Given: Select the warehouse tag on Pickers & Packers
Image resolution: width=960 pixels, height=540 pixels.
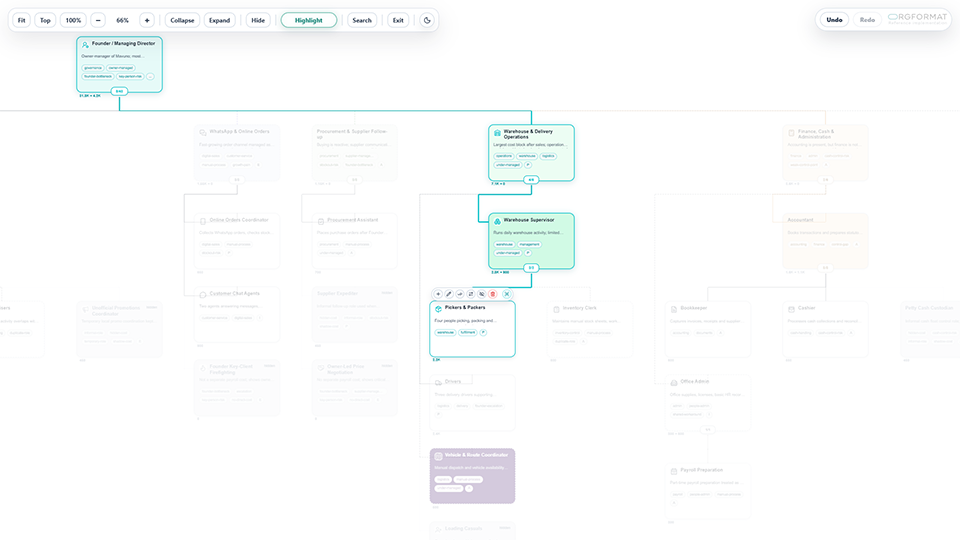Looking at the screenshot, I should click(x=445, y=332).
